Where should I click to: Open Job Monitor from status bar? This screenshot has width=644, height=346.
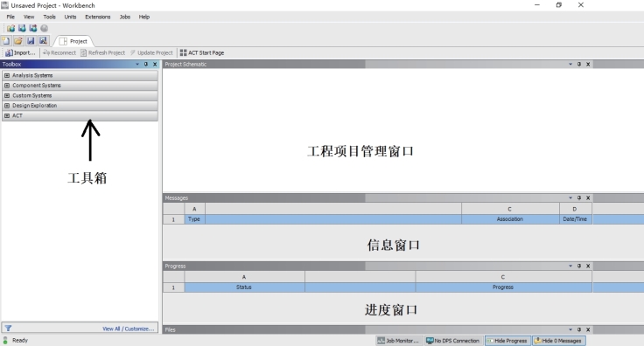[x=398, y=341]
